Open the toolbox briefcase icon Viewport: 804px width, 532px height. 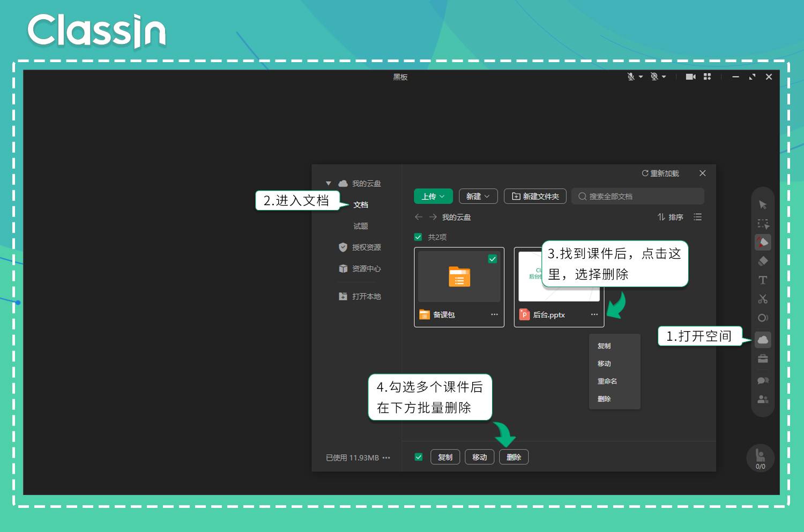click(x=763, y=358)
